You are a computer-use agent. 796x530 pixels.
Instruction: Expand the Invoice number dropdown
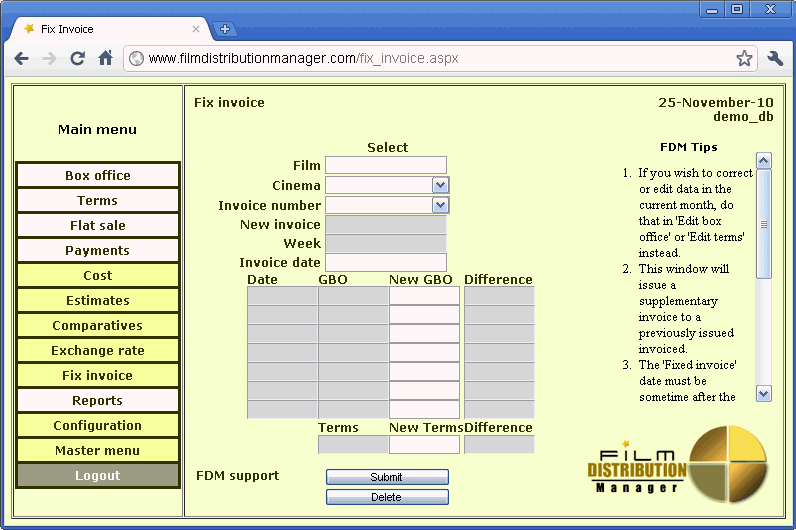coord(440,204)
